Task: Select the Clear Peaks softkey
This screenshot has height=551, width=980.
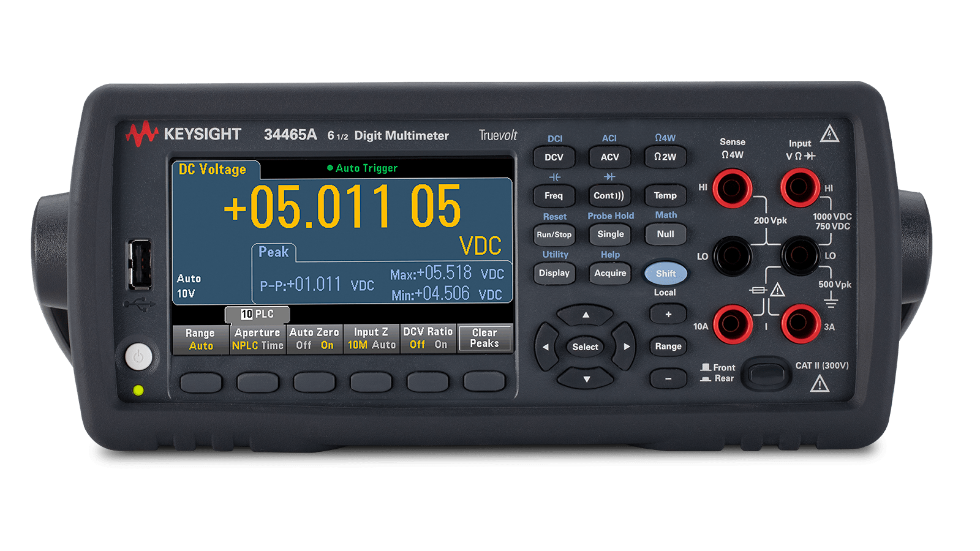Action: [484, 338]
